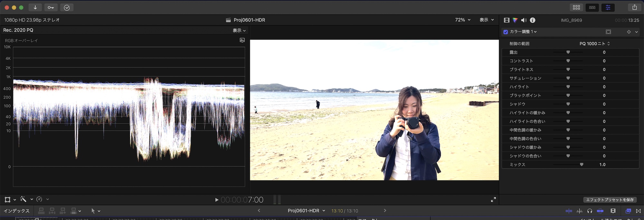Toggle the browser panel grid button
The width and height of the screenshot is (644, 220).
576,7
